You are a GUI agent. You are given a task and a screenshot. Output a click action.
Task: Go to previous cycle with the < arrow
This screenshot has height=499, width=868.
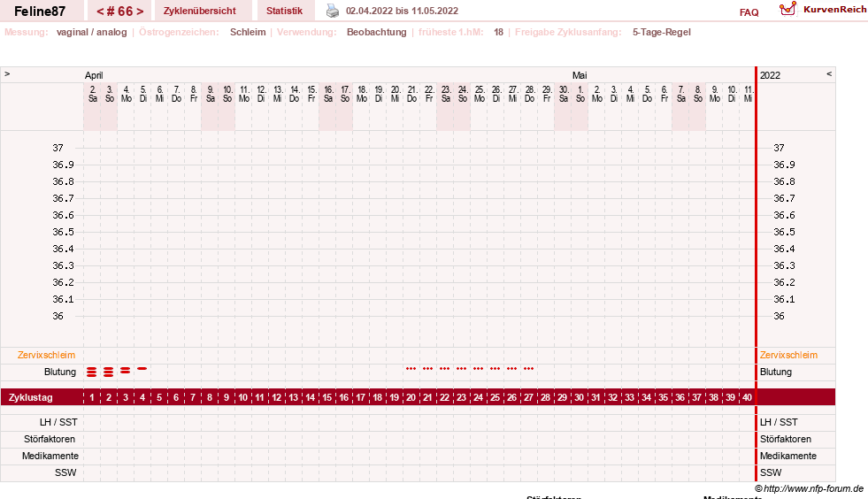click(100, 12)
